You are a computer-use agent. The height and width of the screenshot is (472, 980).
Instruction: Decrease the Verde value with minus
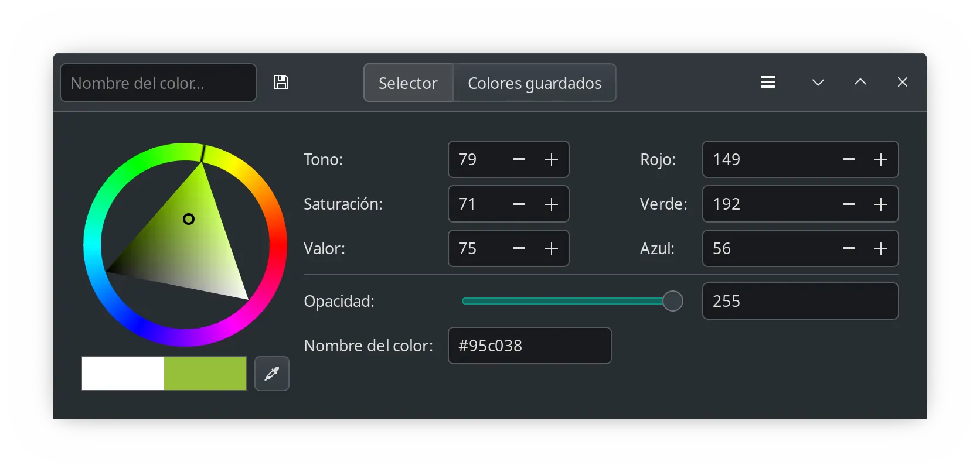849,204
